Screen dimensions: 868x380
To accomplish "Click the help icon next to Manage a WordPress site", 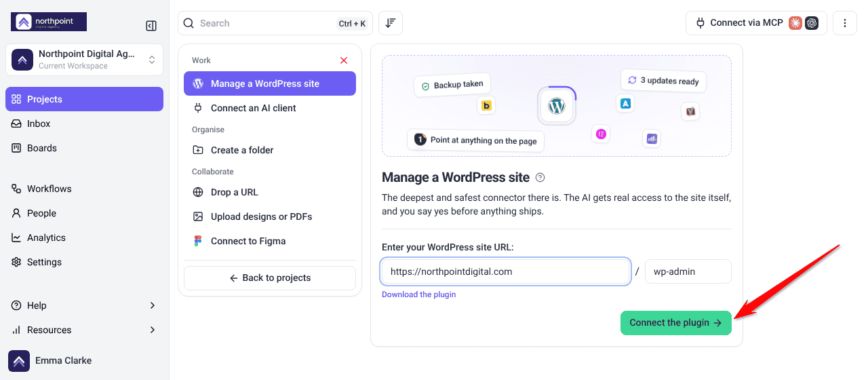I will point(540,178).
